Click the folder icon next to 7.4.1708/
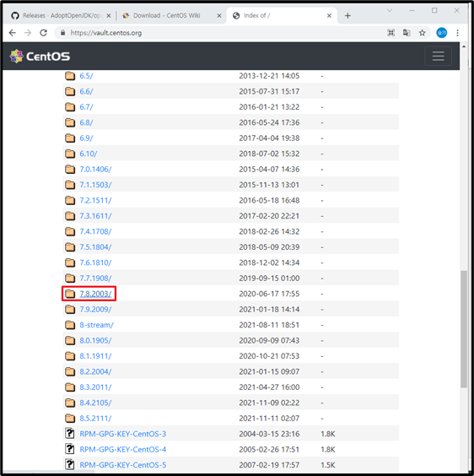Image resolution: width=474 pixels, height=476 pixels. click(70, 231)
